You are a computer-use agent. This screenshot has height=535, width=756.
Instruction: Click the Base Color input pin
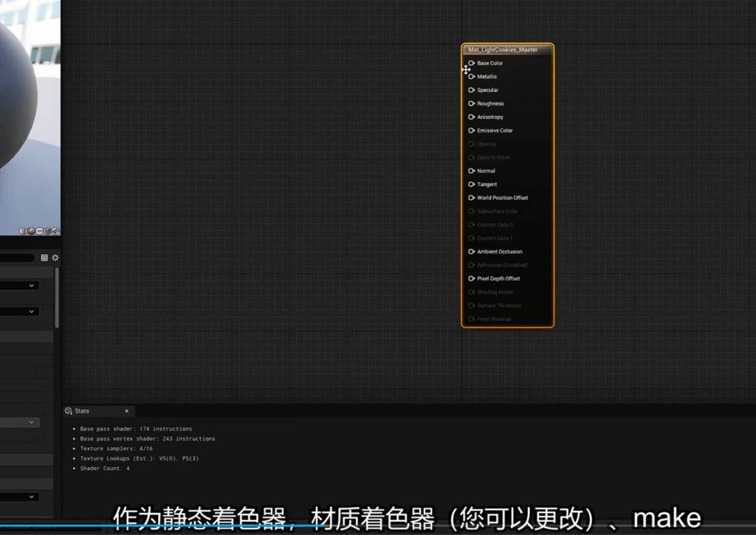tap(471, 63)
